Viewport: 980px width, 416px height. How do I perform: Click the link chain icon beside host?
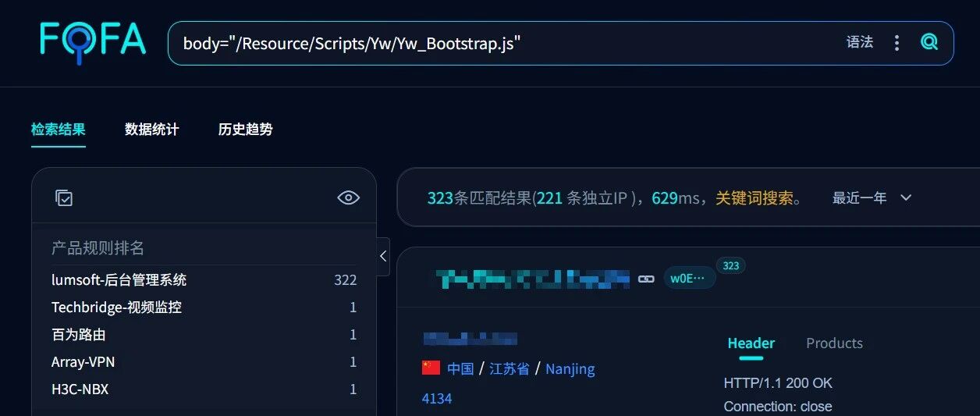coord(646,279)
